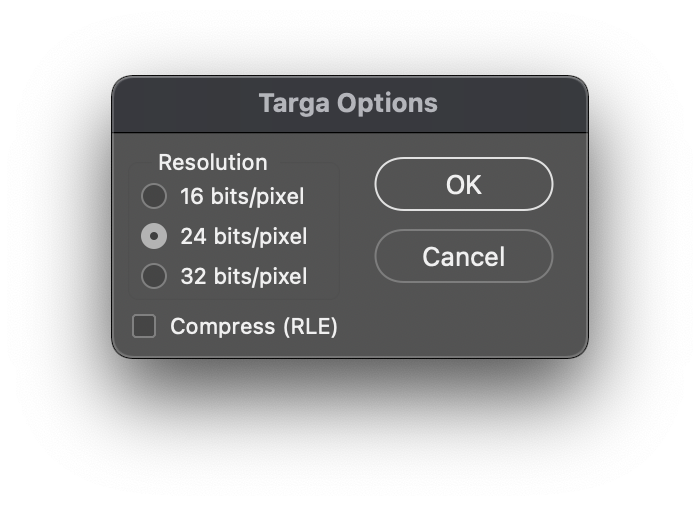Image resolution: width=700 pixels, height=506 pixels.
Task: Enable the Compress (RLE) checkbox
Action: (144, 326)
